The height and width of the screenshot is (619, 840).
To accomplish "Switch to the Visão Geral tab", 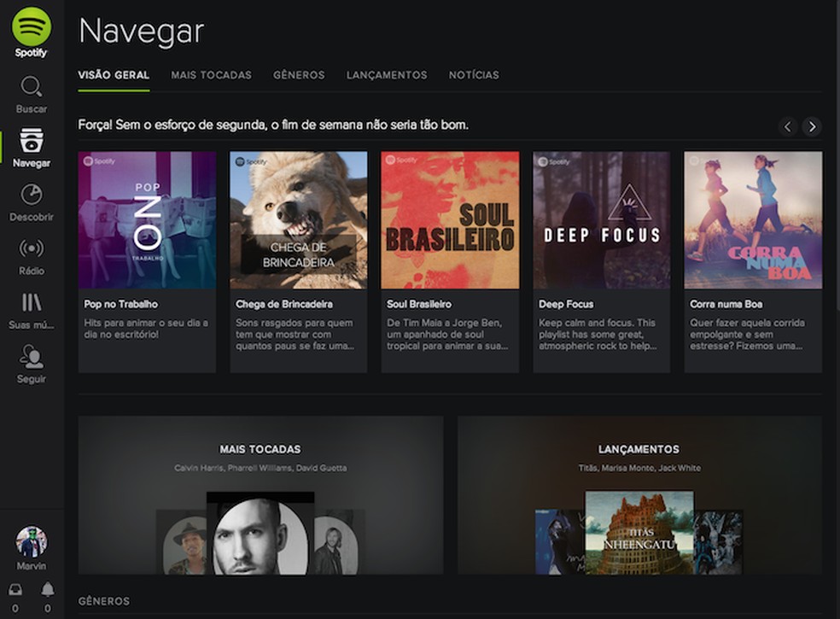I will [114, 75].
